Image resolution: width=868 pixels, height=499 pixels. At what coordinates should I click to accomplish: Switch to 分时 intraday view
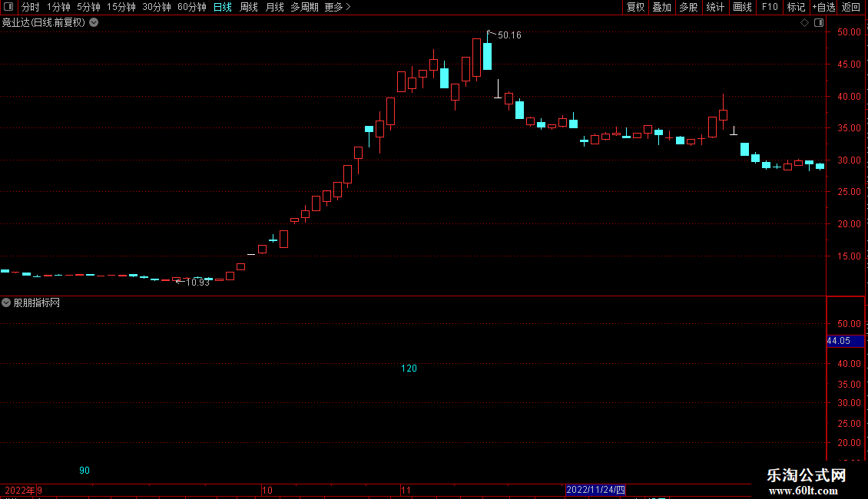pos(31,7)
